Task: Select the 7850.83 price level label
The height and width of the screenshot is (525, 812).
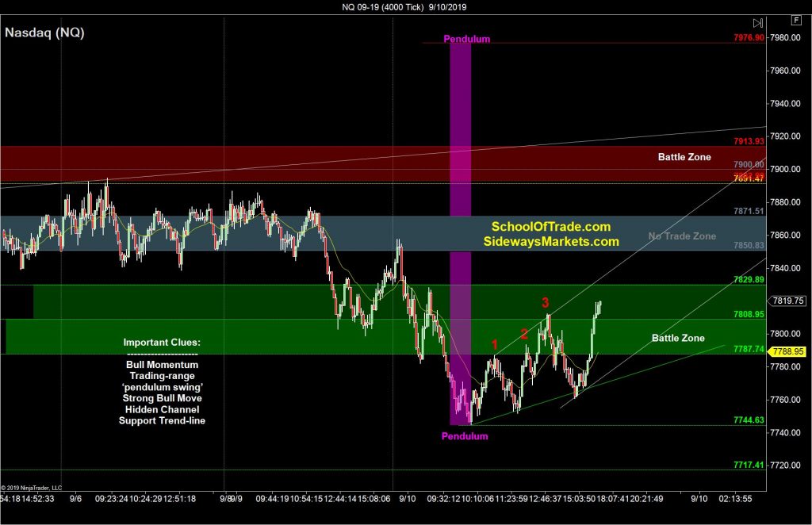Action: pos(749,245)
